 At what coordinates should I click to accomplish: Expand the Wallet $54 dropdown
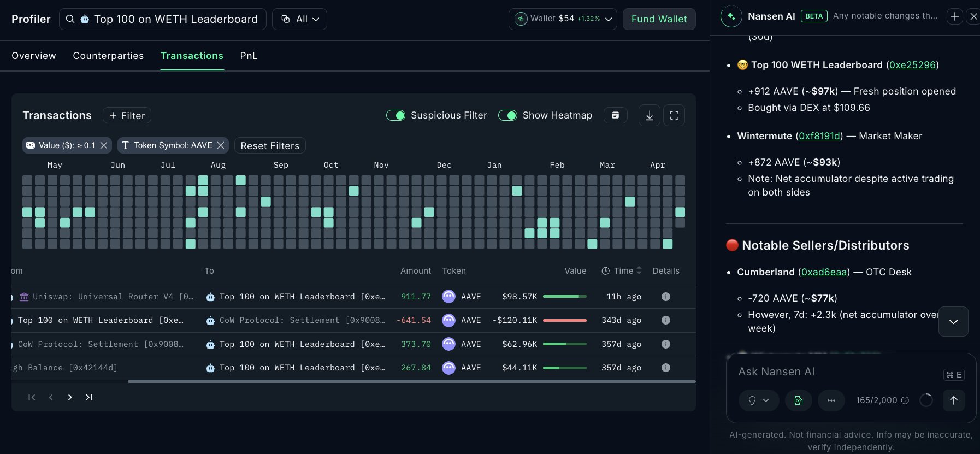click(x=563, y=19)
